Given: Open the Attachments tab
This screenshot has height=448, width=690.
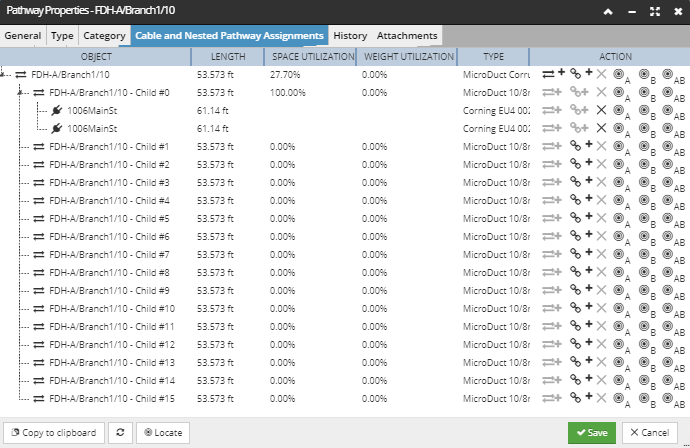Looking at the screenshot, I should (x=407, y=35).
